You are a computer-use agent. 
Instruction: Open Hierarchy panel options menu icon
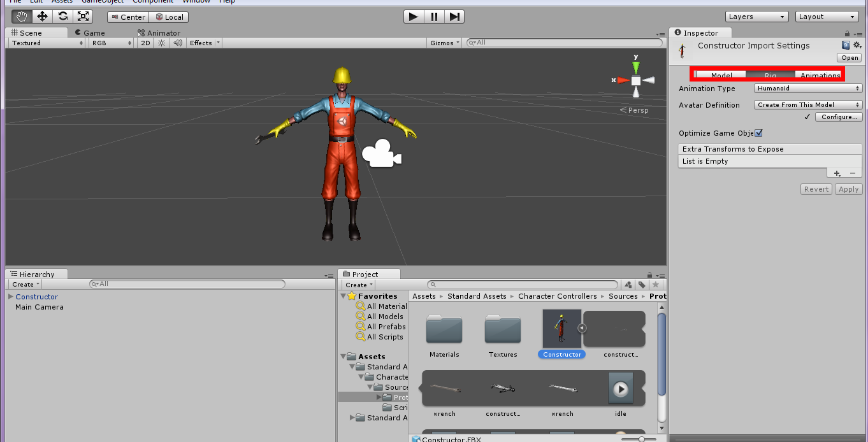click(329, 276)
